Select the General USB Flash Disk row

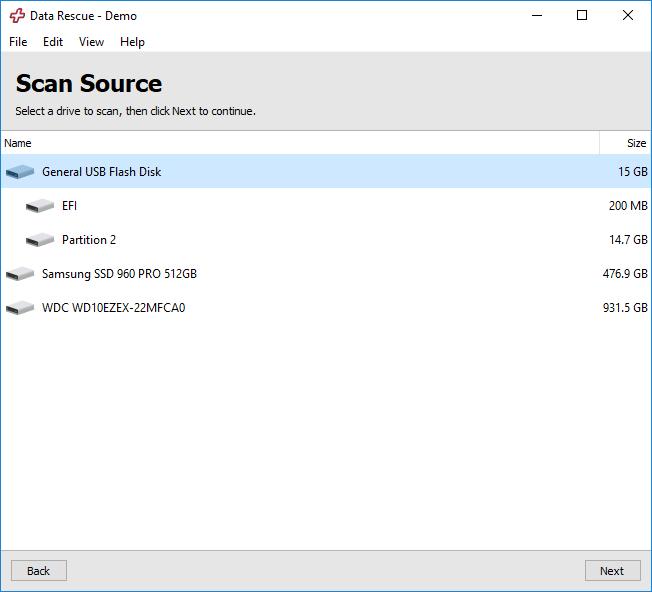(x=326, y=171)
